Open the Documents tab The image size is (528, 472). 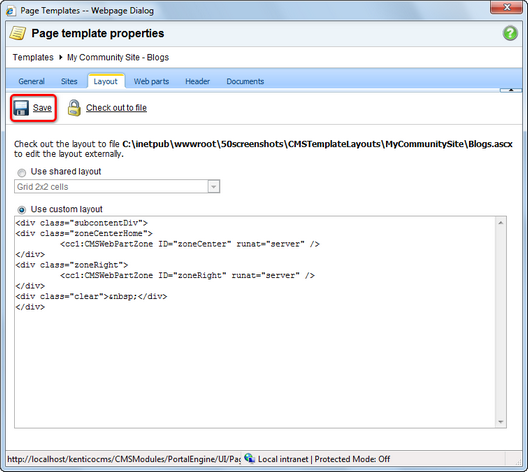pyautogui.click(x=245, y=81)
